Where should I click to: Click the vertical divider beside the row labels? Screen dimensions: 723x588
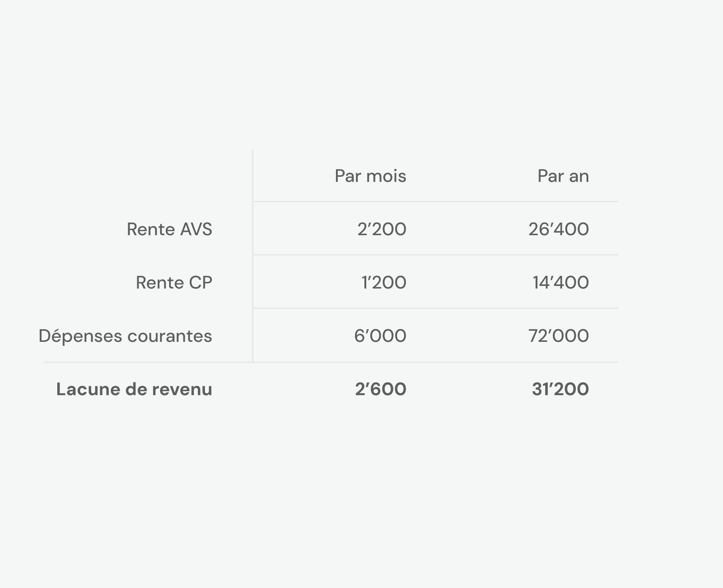point(253,256)
